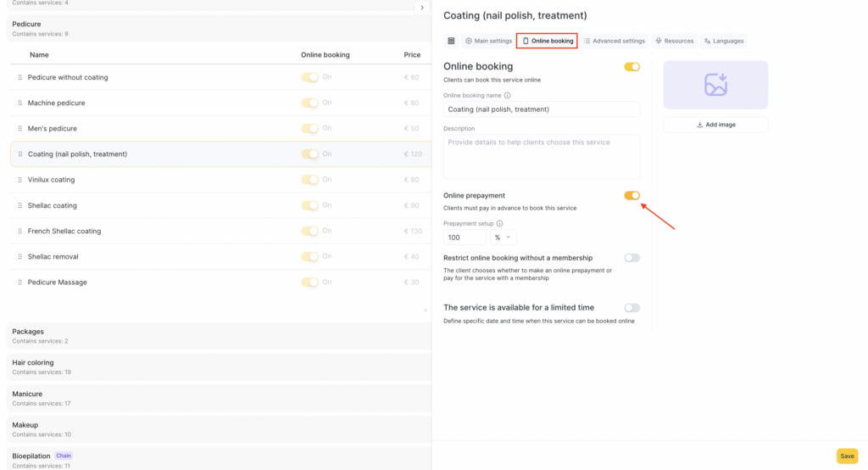This screenshot has height=470, width=868.
Task: Disable the Online prepayment toggle
Action: pyautogui.click(x=632, y=196)
